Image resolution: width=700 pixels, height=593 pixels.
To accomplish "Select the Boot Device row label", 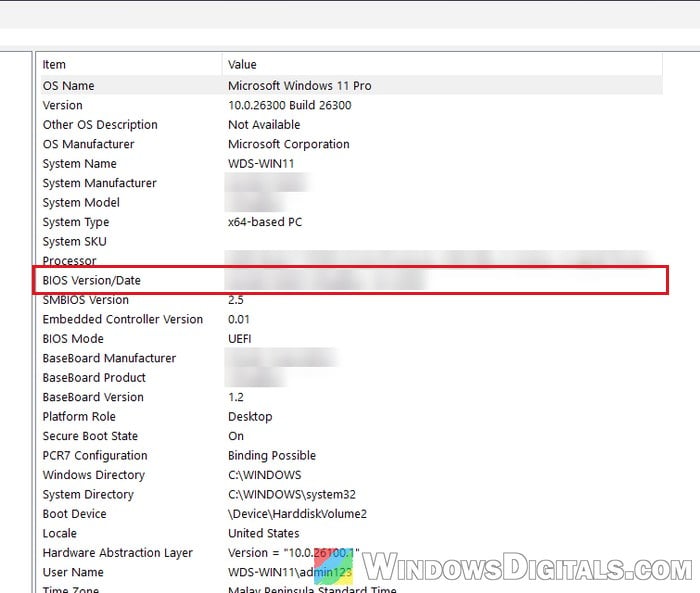I will (75, 514).
